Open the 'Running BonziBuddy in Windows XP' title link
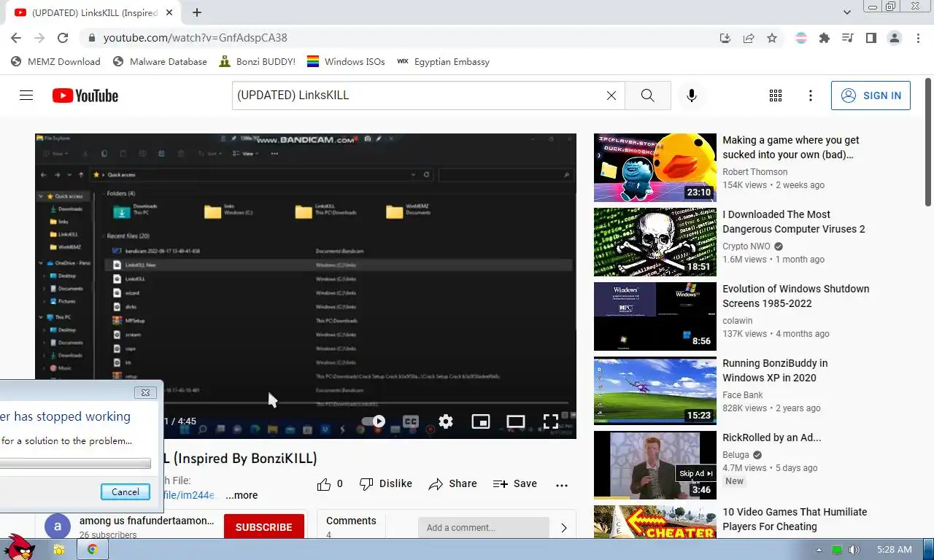934x560 pixels. [x=775, y=370]
